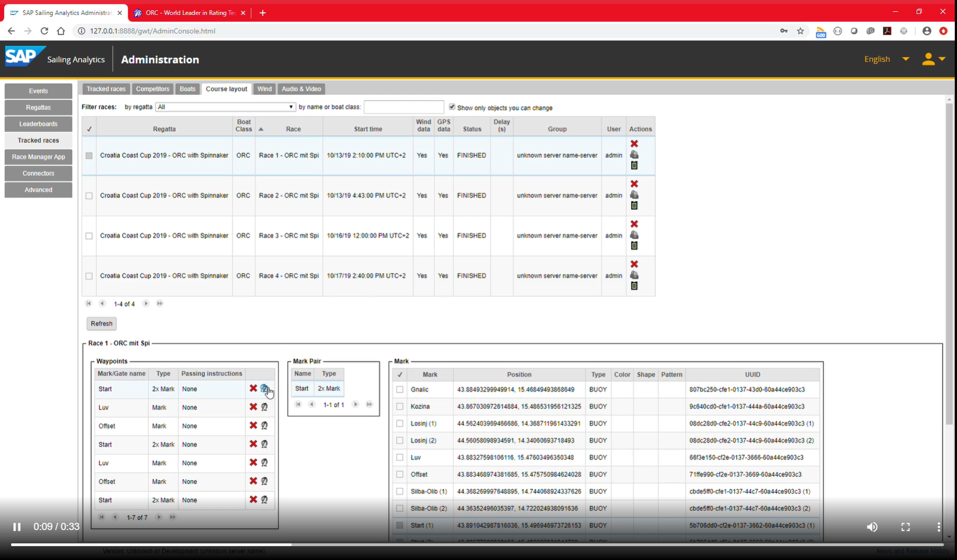Switch to the Boats tab

coord(188,89)
